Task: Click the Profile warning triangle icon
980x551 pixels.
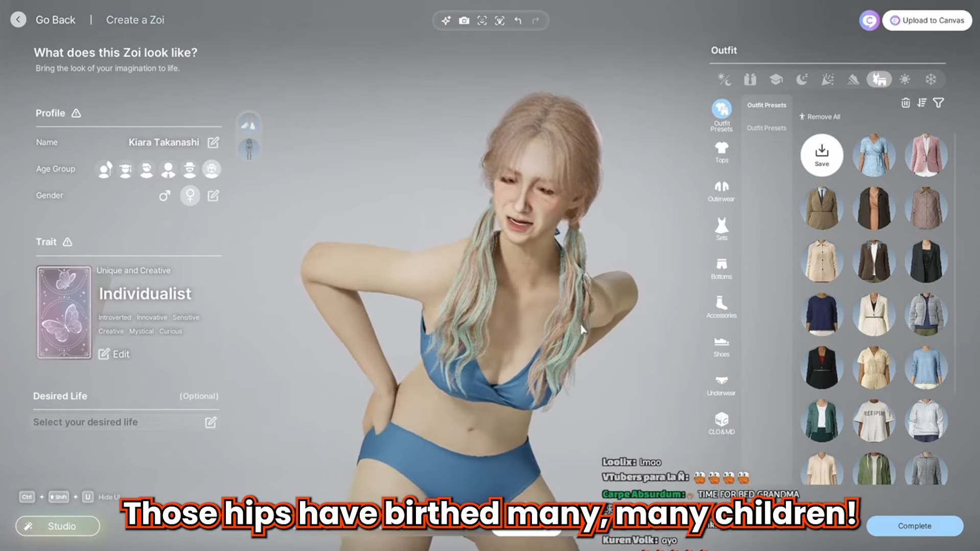Action: coord(76,113)
